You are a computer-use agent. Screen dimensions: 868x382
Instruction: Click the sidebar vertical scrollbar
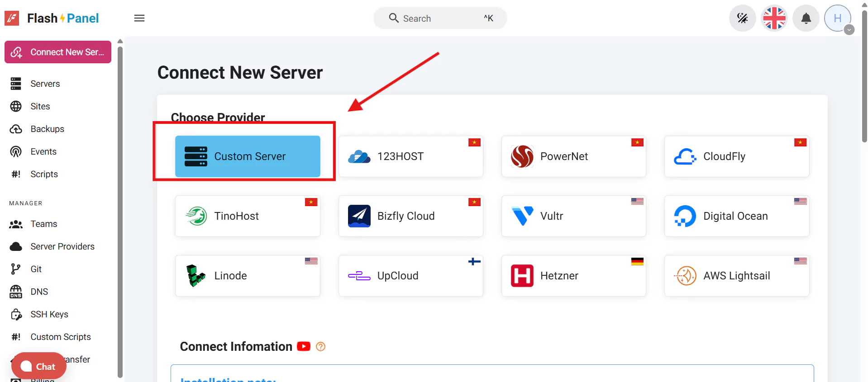click(120, 208)
